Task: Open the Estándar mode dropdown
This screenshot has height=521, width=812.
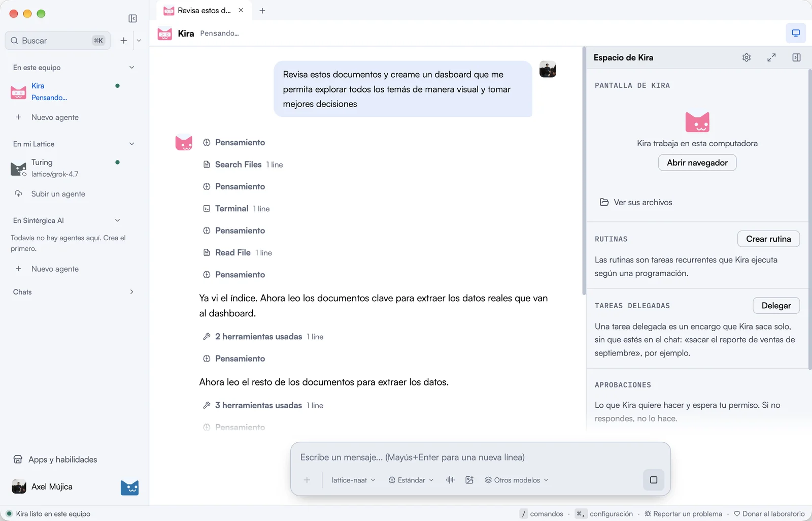Action: [x=411, y=480]
